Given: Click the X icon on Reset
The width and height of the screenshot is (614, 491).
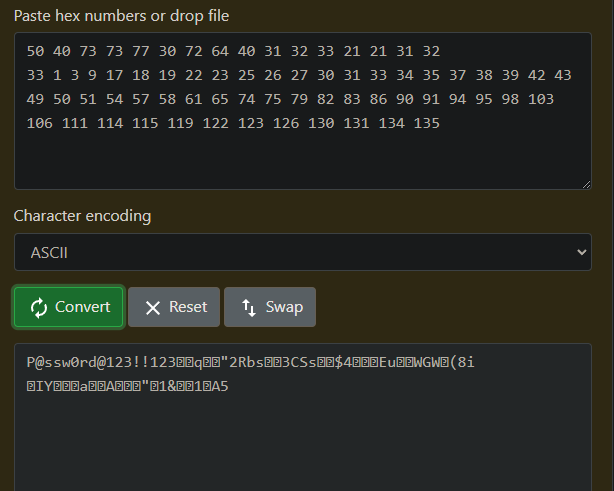Looking at the screenshot, I should 153,307.
